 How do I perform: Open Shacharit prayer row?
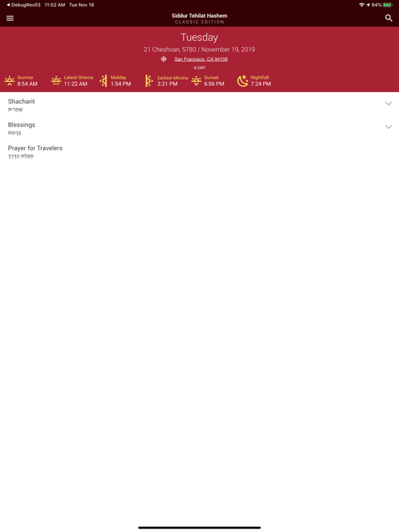point(199,105)
